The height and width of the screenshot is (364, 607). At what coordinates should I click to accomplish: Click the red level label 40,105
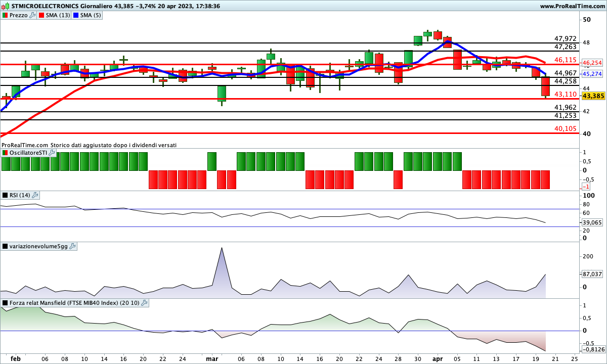pyautogui.click(x=566, y=128)
